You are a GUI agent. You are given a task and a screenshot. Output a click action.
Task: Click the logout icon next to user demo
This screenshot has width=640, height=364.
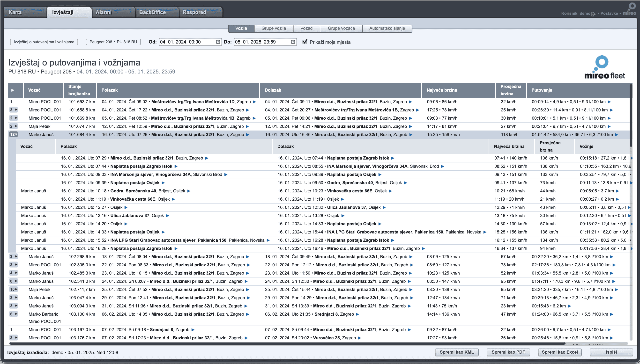pos(593,14)
